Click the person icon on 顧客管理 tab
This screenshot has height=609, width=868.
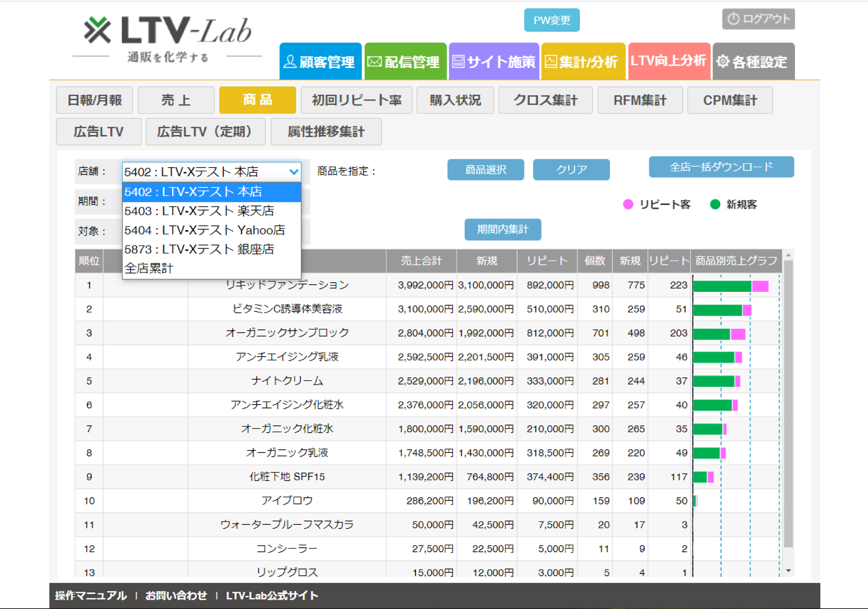(290, 61)
